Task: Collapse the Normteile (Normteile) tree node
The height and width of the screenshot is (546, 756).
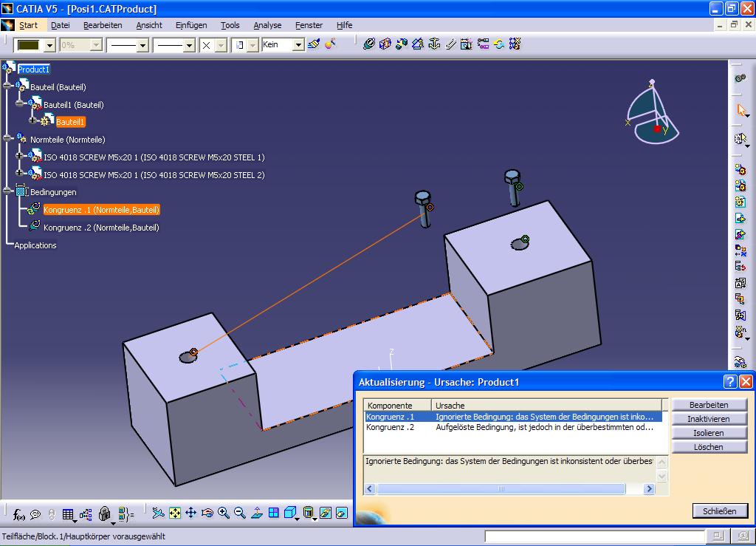Action: tap(7, 139)
